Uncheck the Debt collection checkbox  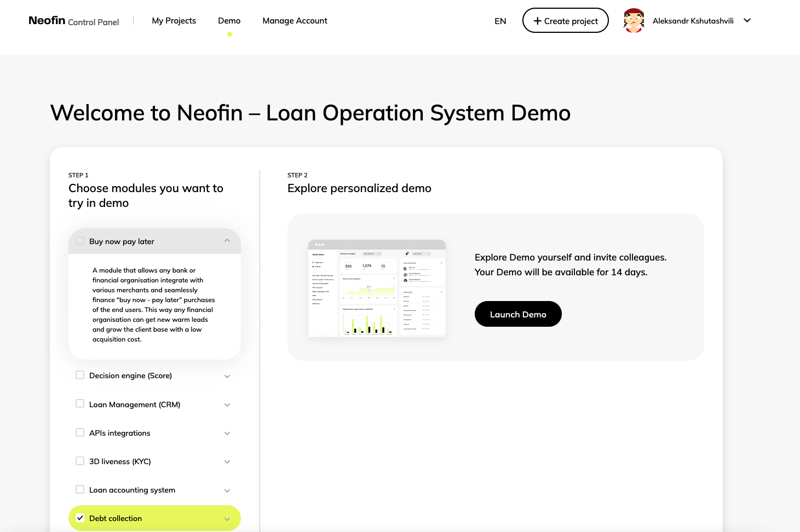pos(80,518)
